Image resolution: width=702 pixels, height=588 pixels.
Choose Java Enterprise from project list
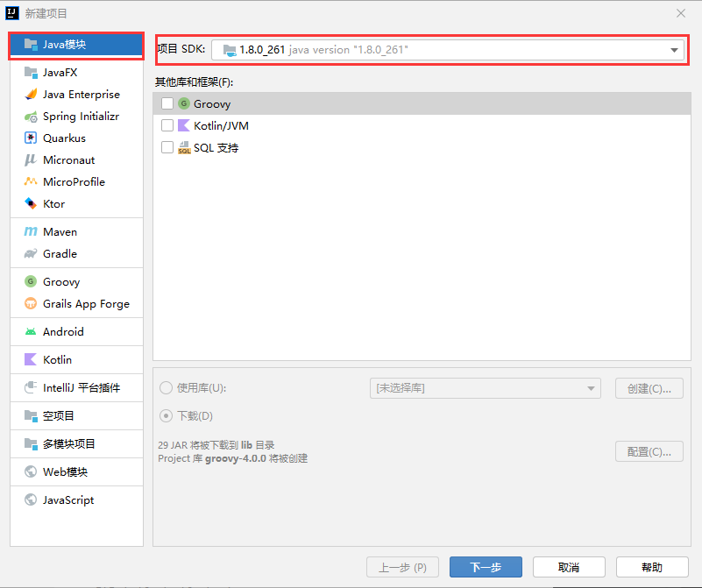click(x=81, y=95)
